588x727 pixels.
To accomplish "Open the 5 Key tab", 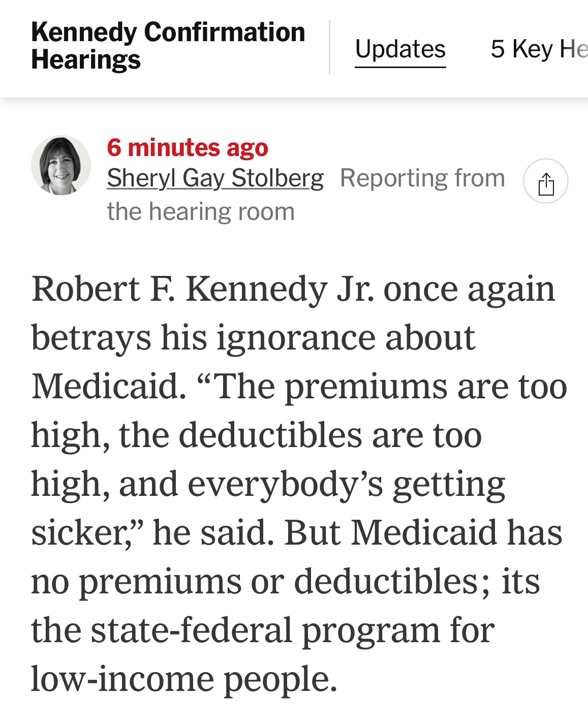I will point(538,49).
